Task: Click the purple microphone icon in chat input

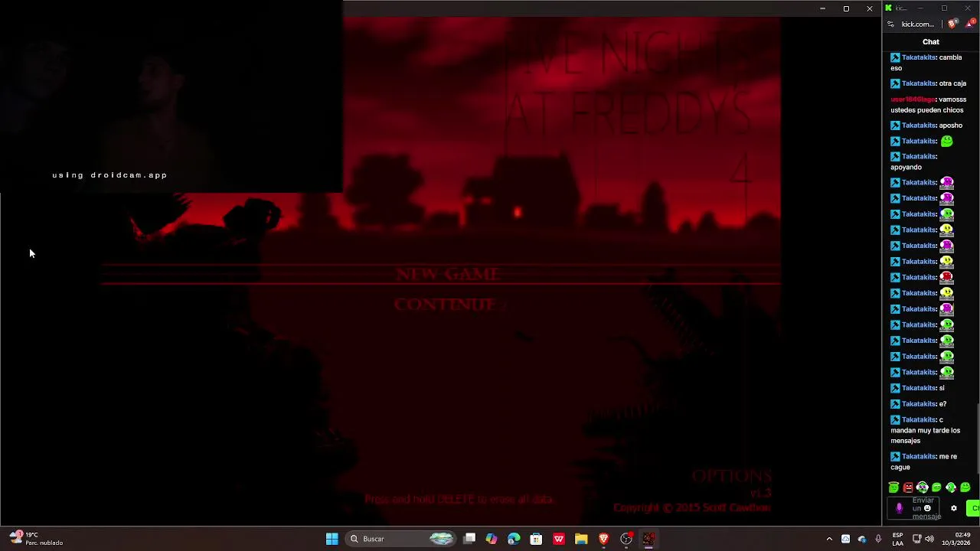Action: (x=899, y=508)
